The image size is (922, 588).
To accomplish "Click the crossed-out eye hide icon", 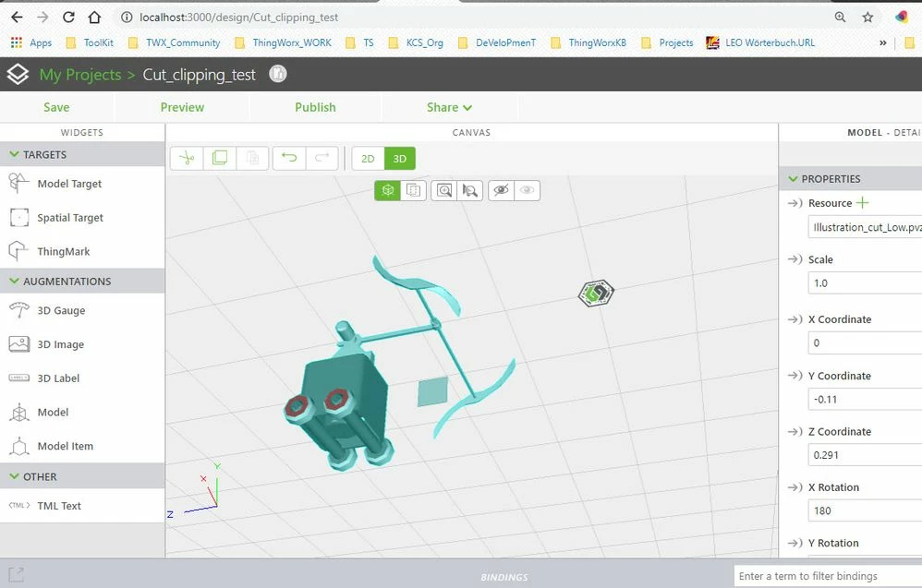I will (x=501, y=190).
